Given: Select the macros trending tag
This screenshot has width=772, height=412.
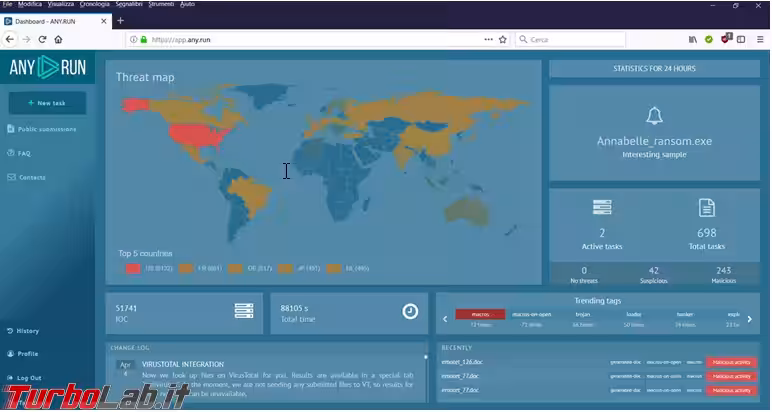Looking at the screenshot, I should click(x=480, y=314).
